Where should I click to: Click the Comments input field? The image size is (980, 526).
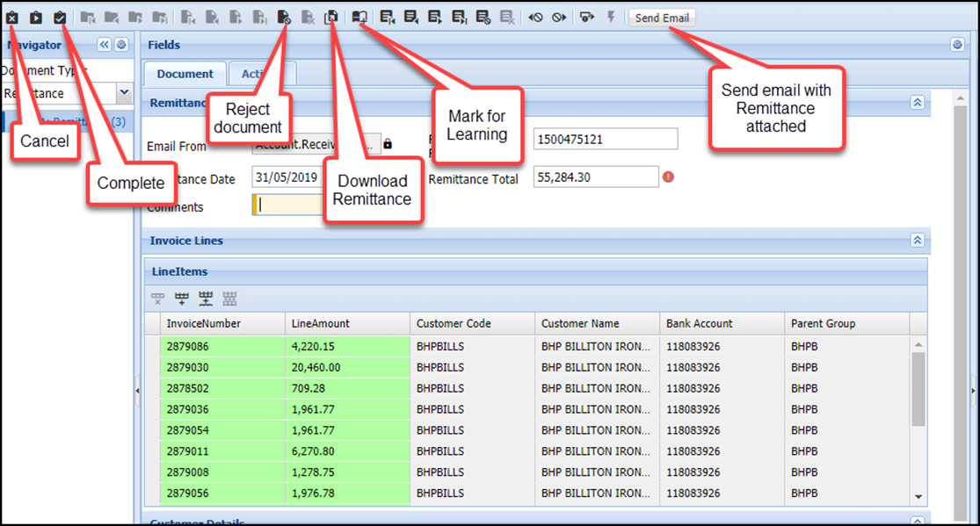click(290, 205)
